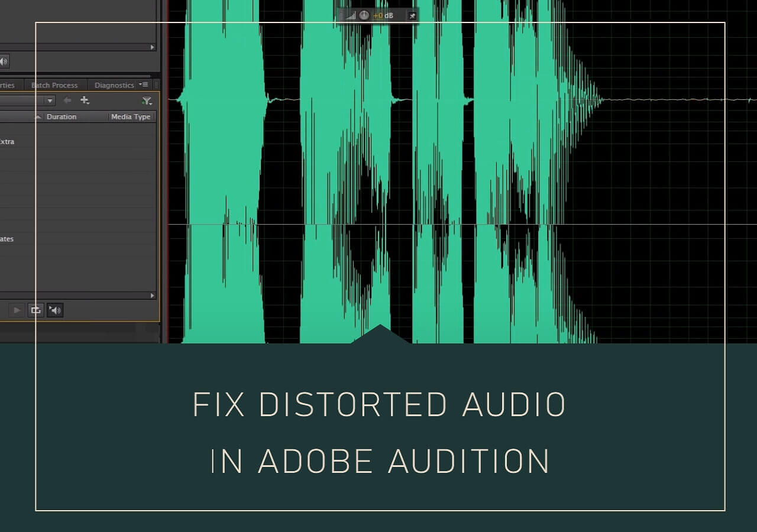Expand the search field dropdown arrow

[50, 100]
